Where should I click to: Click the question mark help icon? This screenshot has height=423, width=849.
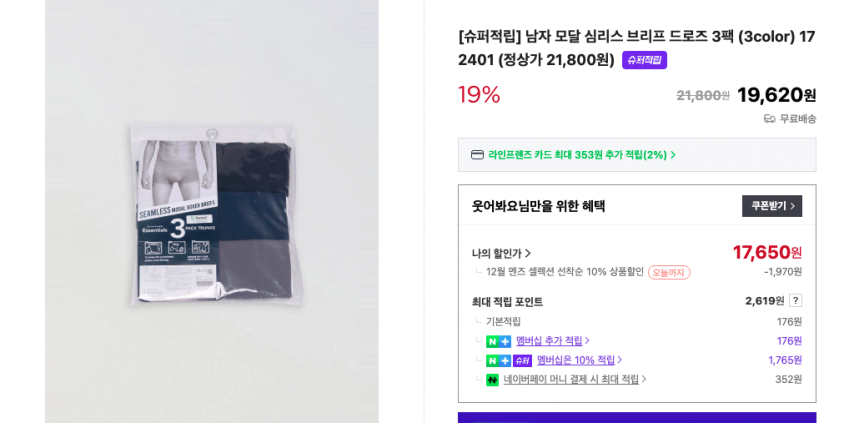click(x=795, y=301)
